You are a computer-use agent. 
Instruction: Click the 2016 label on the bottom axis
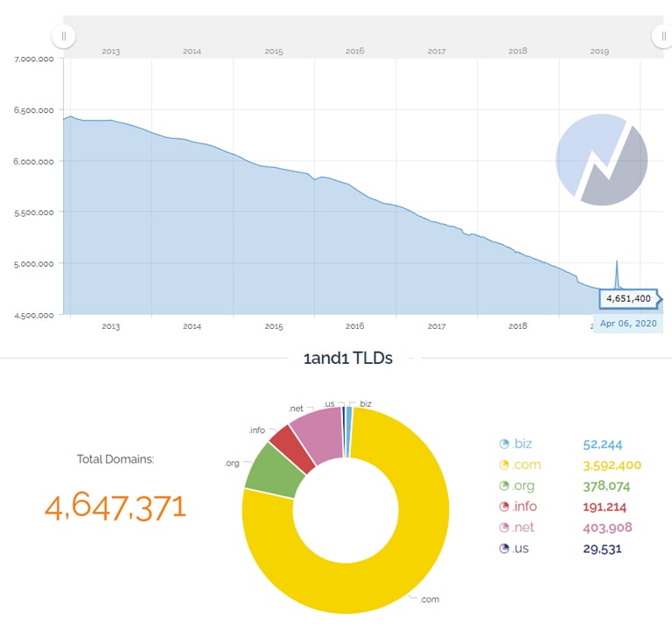[x=355, y=326]
